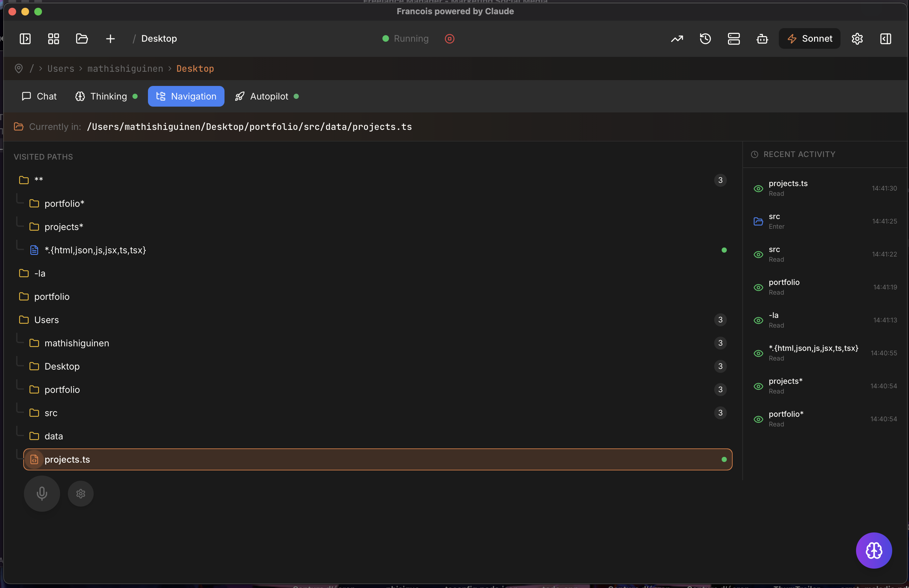
Task: Select projects.ts in visited paths
Action: (x=67, y=459)
